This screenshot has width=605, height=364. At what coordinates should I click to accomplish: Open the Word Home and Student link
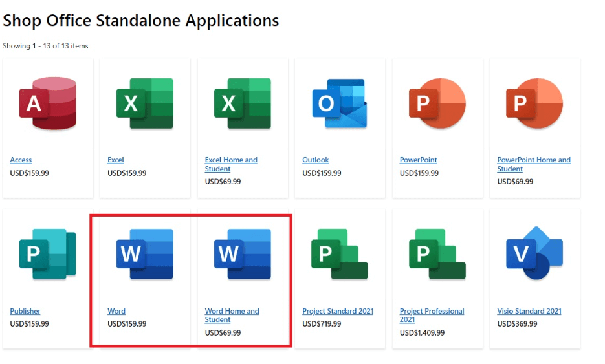click(232, 316)
